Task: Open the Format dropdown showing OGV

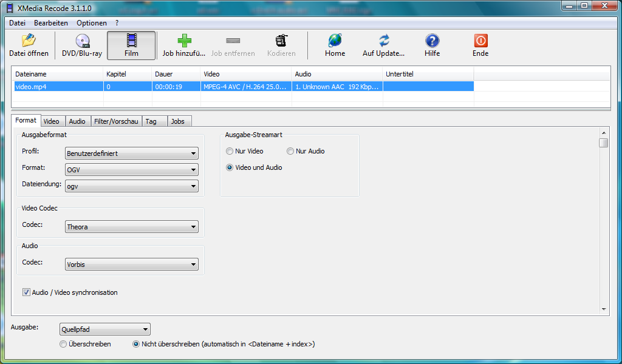Action: click(x=132, y=169)
